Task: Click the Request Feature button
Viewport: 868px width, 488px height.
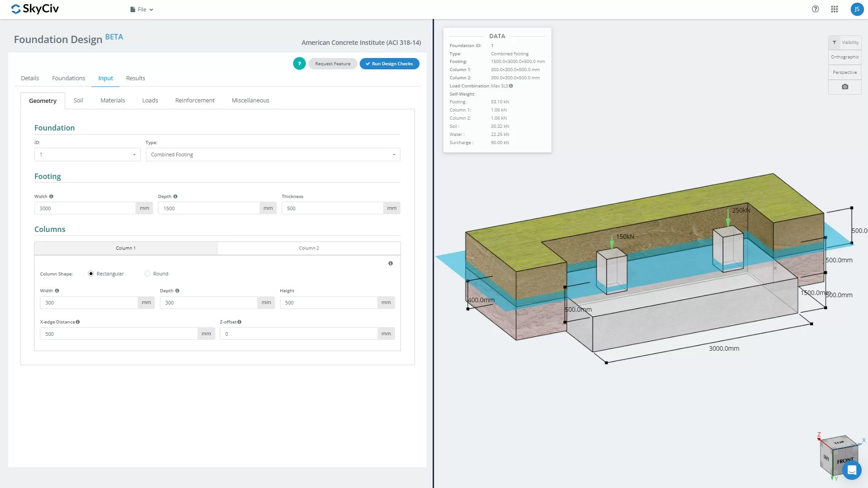Action: (x=333, y=64)
